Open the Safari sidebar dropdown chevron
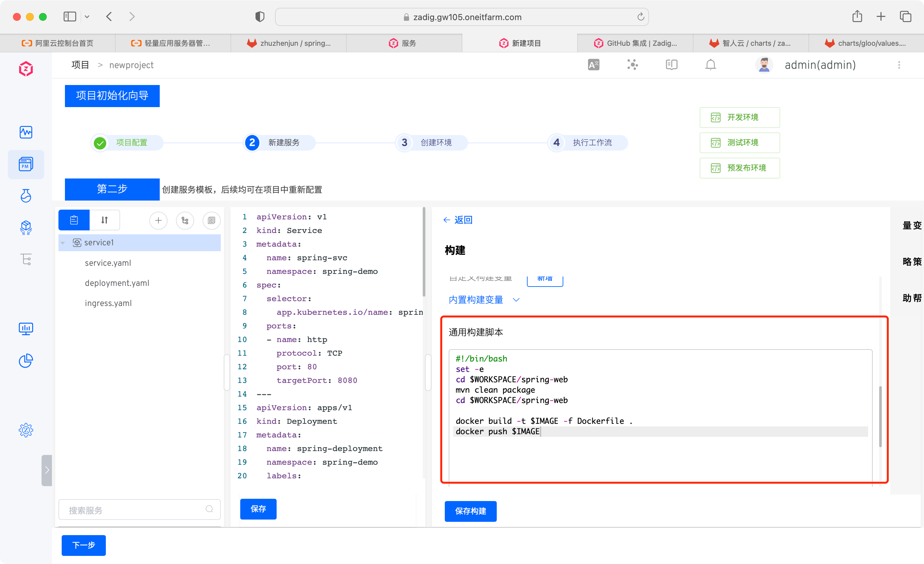Image resolution: width=924 pixels, height=564 pixels. click(x=87, y=17)
